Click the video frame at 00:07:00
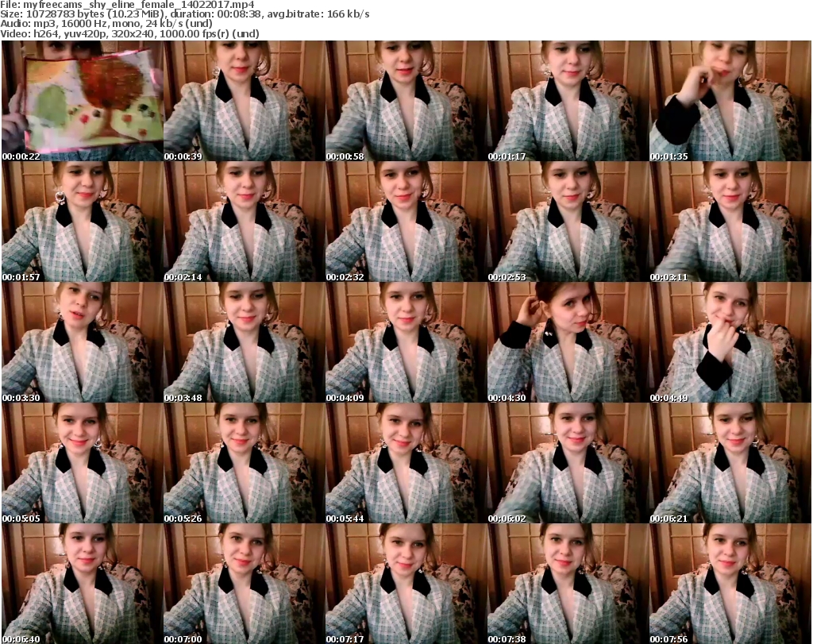This screenshot has height=644, width=813. click(x=245, y=584)
